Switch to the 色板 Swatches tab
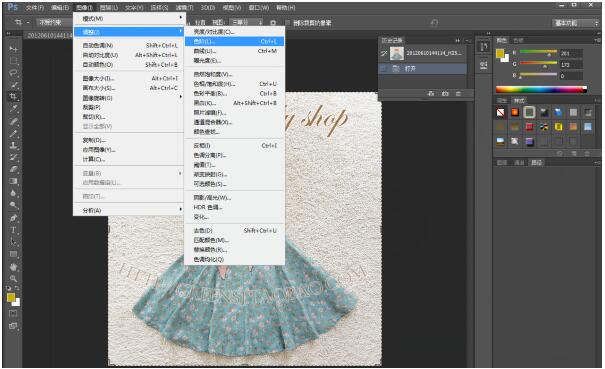Screen dimensions: 605x369 [518, 41]
